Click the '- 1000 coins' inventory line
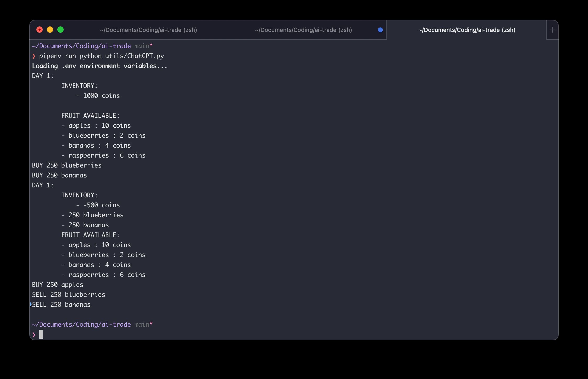The width and height of the screenshot is (588, 379). [x=98, y=96]
